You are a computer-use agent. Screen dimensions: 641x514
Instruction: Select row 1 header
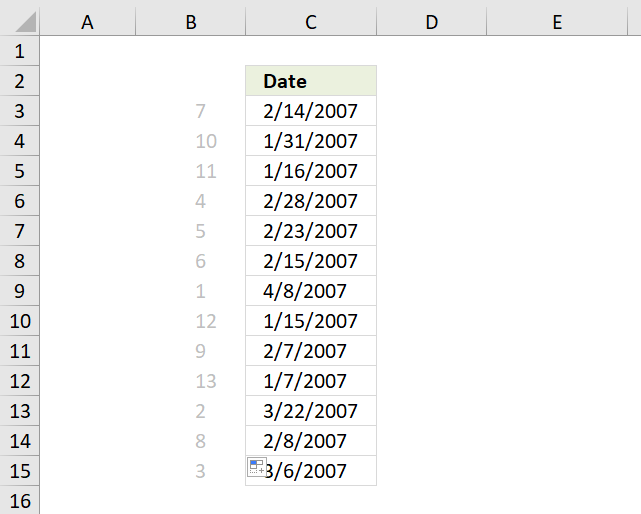[x=19, y=51]
